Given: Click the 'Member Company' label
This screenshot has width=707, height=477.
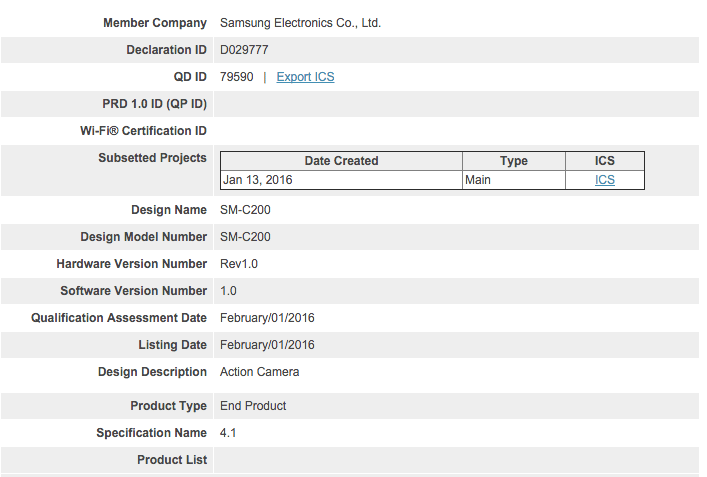Looking at the screenshot, I should click(155, 23).
